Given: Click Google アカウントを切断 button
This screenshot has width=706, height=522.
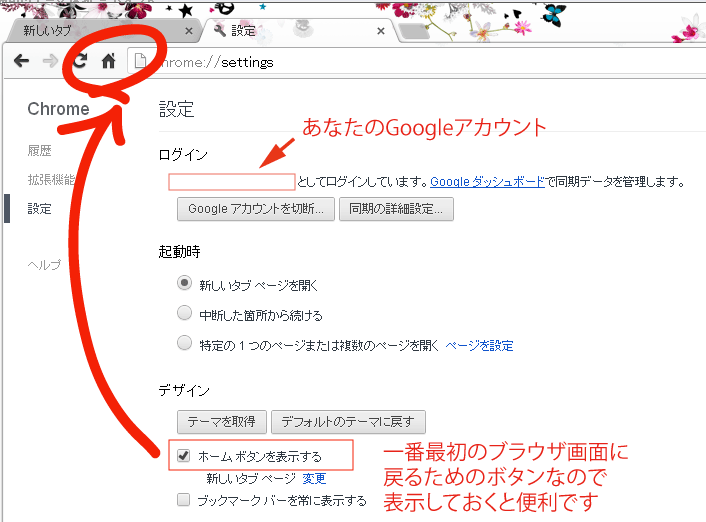Looking at the screenshot, I should [x=256, y=209].
